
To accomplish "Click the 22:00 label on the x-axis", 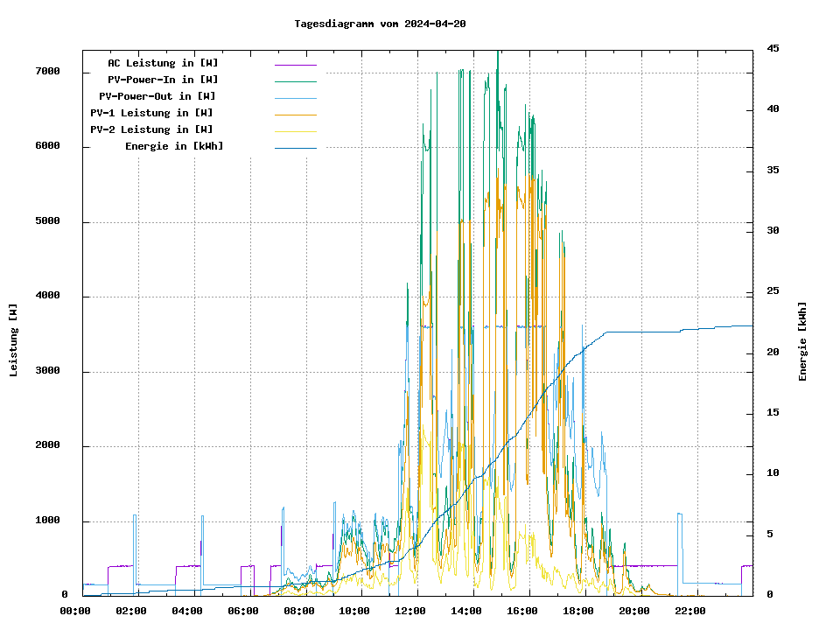I will 690,611.
